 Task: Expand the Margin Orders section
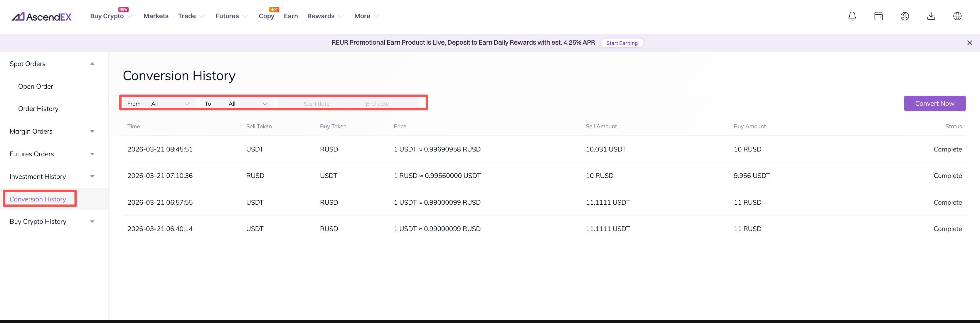[x=92, y=132]
